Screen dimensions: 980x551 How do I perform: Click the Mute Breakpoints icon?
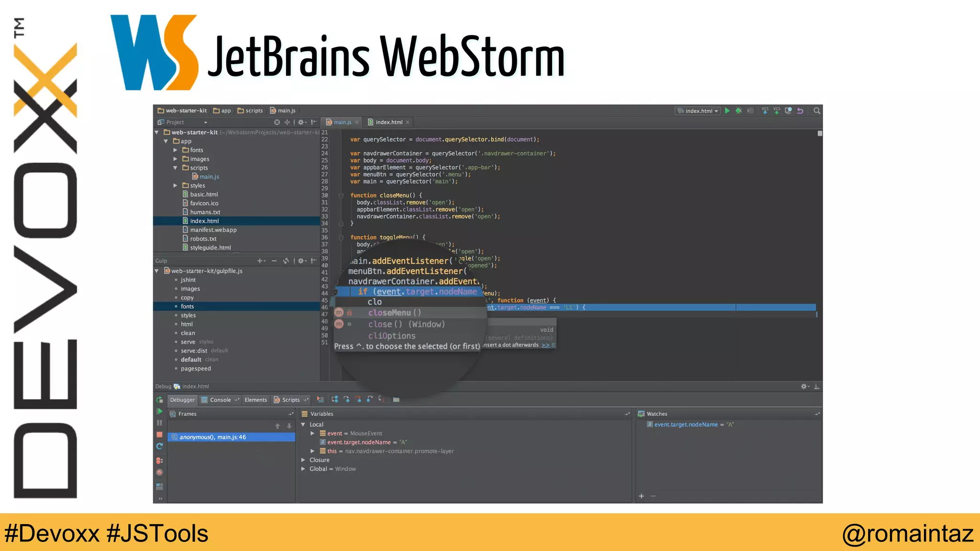[160, 473]
